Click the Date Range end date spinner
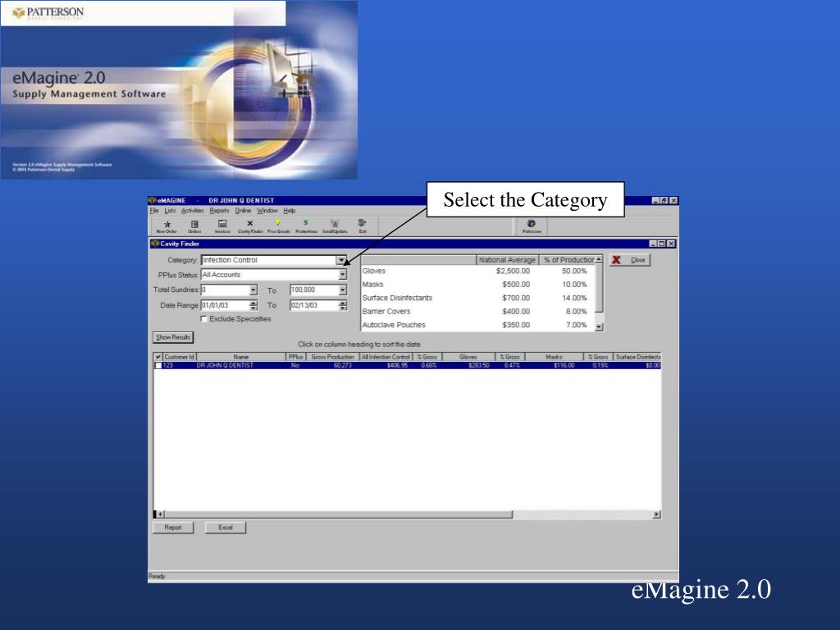 coord(342,305)
